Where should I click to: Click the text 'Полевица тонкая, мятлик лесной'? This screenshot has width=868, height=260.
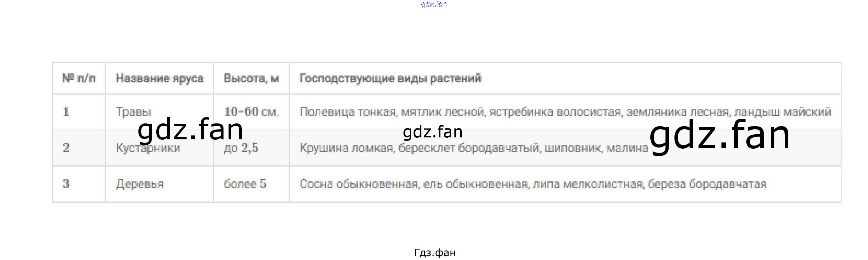click(392, 112)
